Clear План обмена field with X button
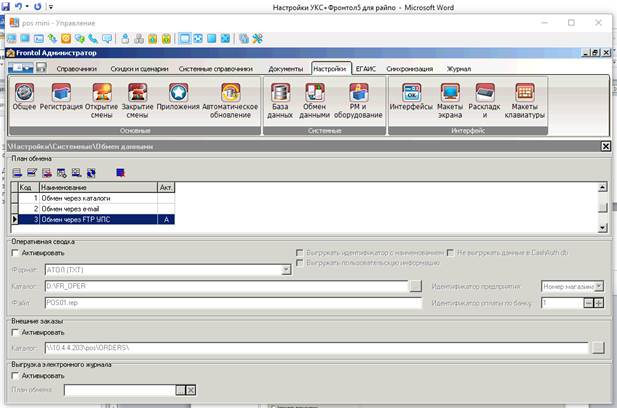 coord(191,390)
